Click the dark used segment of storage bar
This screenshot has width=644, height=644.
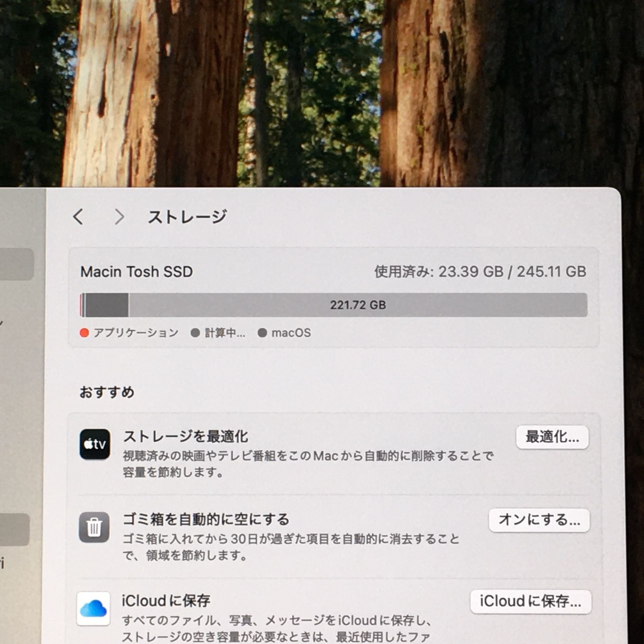tap(107, 305)
